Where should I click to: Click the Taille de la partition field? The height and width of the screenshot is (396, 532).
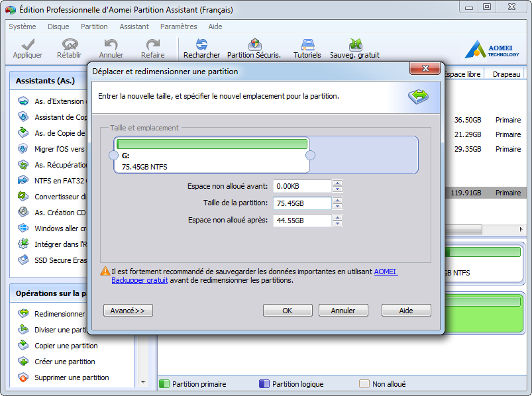click(301, 203)
